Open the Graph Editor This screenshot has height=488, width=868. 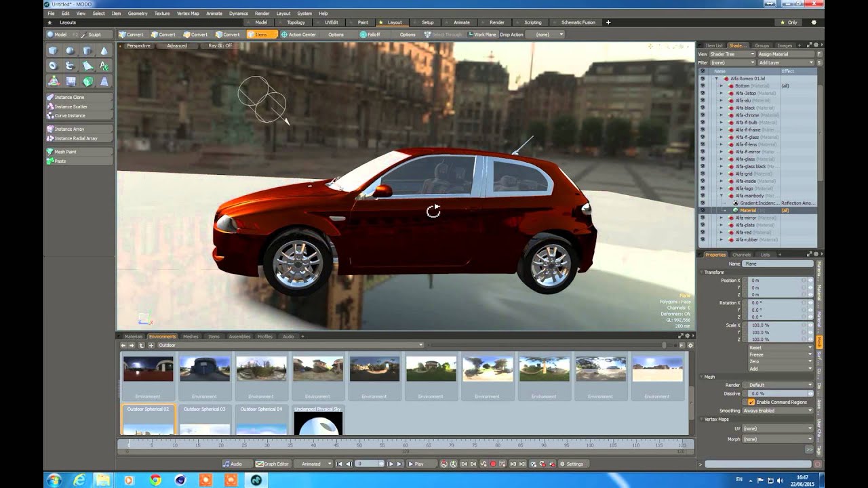[272, 464]
